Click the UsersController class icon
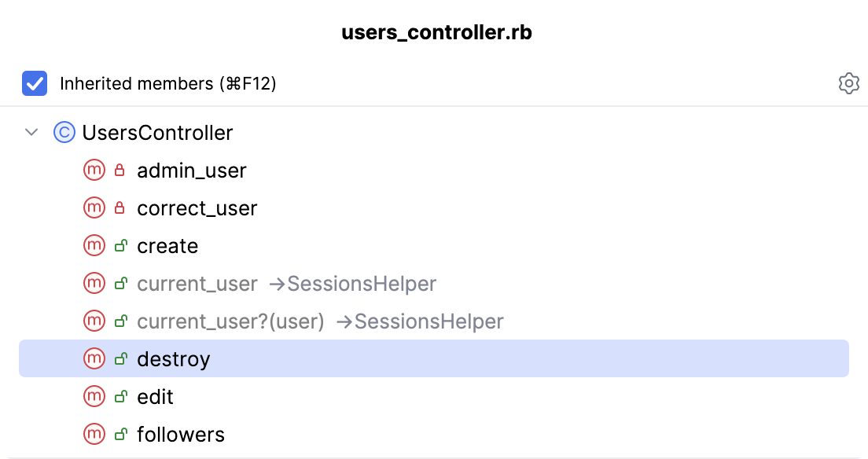 [64, 133]
